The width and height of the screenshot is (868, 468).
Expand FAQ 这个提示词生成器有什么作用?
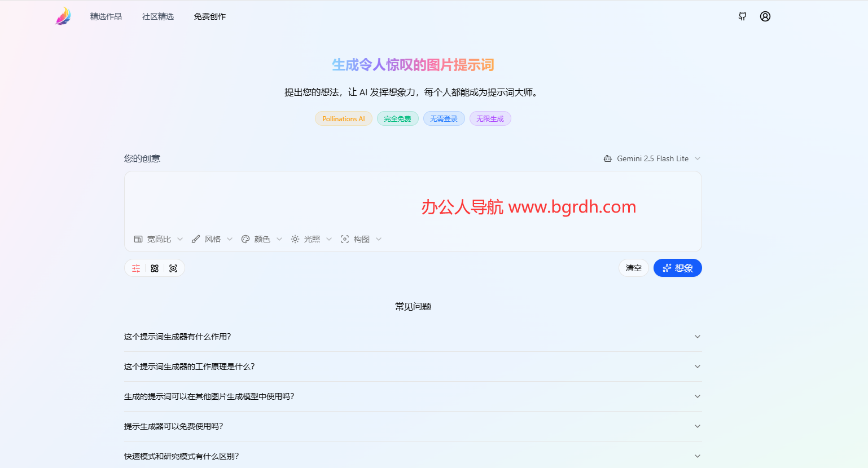413,337
